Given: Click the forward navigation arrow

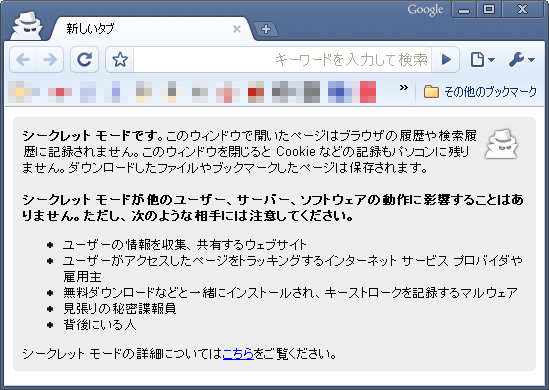Looking at the screenshot, I should coord(50,60).
